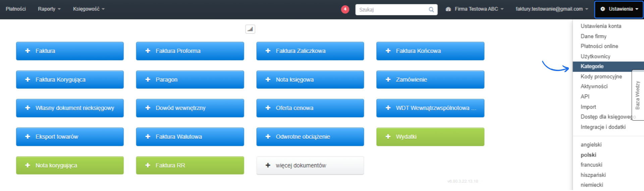
Task: Select Aktywności in the settings menu
Action: coord(594,86)
